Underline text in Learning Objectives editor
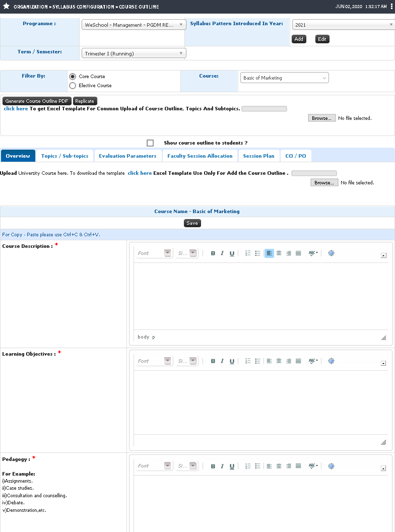This screenshot has width=395, height=532. click(x=232, y=361)
